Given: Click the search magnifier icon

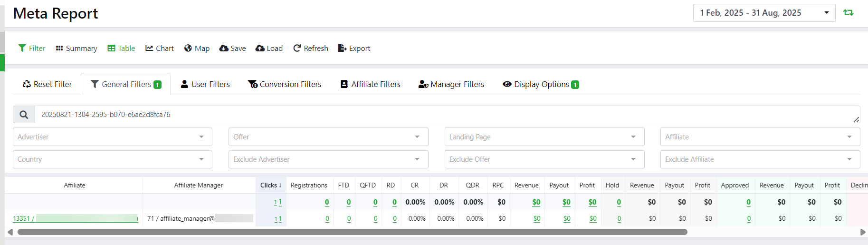Looking at the screenshot, I should click(x=24, y=115).
